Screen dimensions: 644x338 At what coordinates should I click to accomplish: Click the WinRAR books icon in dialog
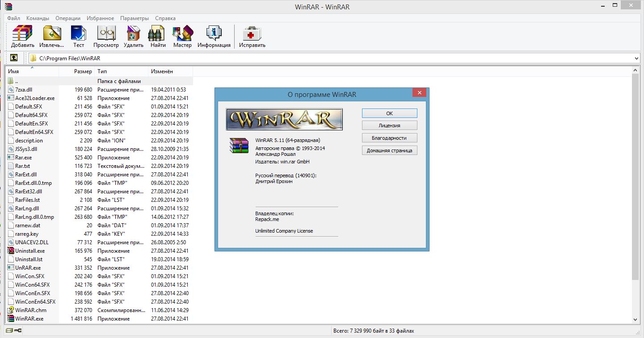(x=239, y=146)
